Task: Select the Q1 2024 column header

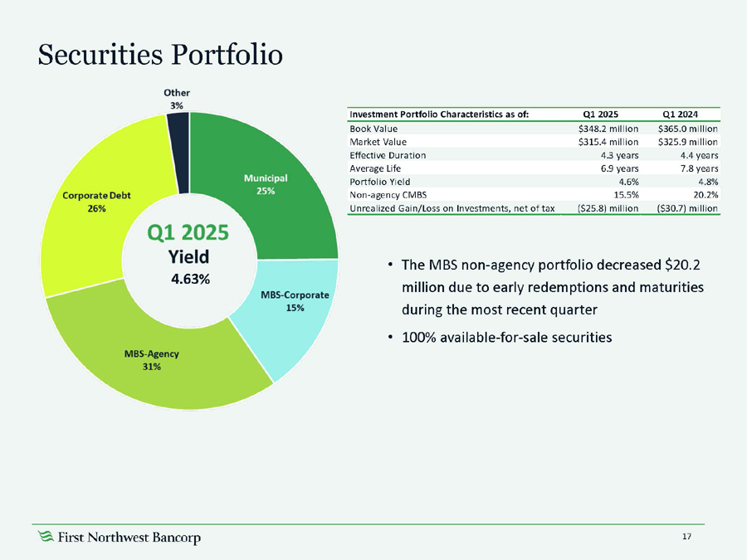Action: point(680,114)
